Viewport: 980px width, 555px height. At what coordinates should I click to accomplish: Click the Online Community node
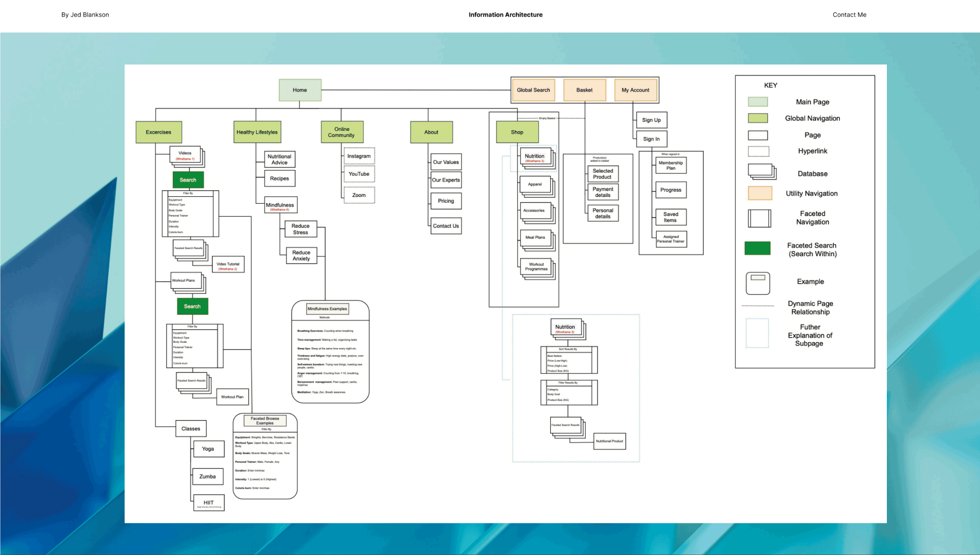tap(342, 132)
